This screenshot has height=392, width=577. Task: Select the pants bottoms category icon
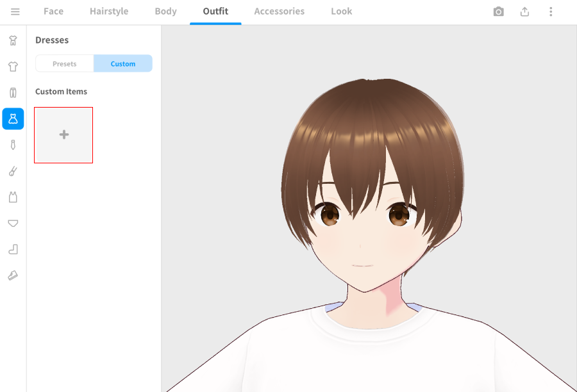13,92
